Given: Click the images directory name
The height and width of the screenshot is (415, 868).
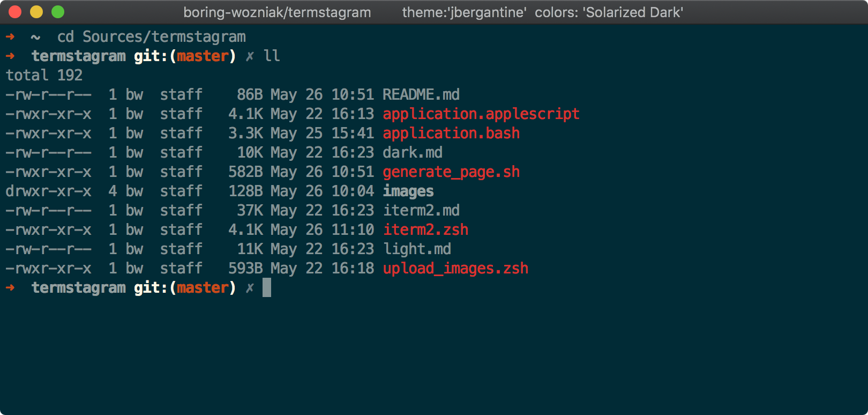Looking at the screenshot, I should pyautogui.click(x=408, y=191).
